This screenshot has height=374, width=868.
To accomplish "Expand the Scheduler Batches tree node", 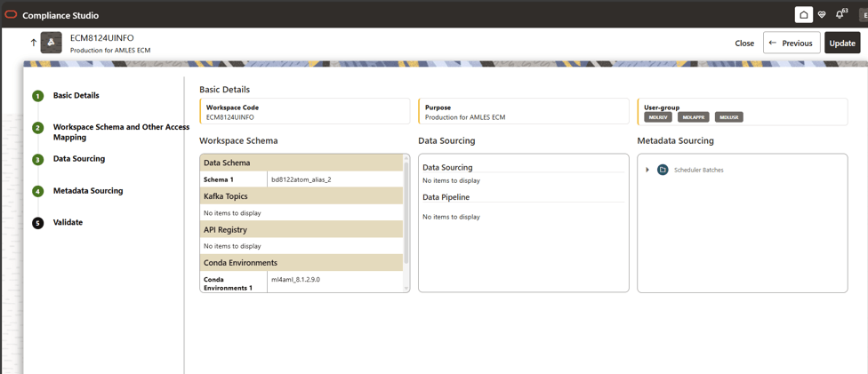I will point(647,170).
